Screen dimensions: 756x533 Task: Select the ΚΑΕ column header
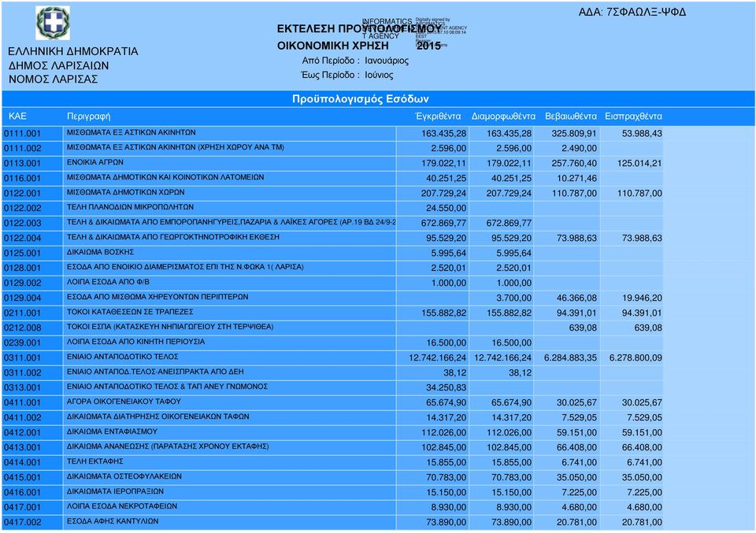click(17, 117)
